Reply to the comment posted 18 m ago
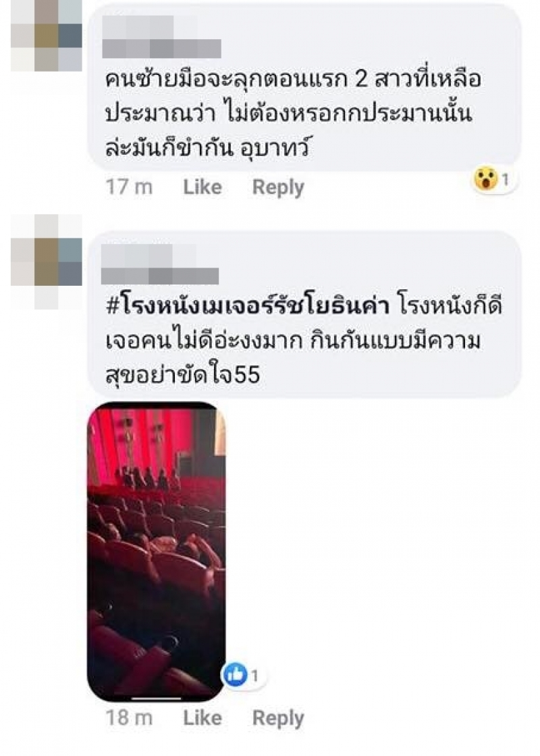540x756 pixels. 278,718
